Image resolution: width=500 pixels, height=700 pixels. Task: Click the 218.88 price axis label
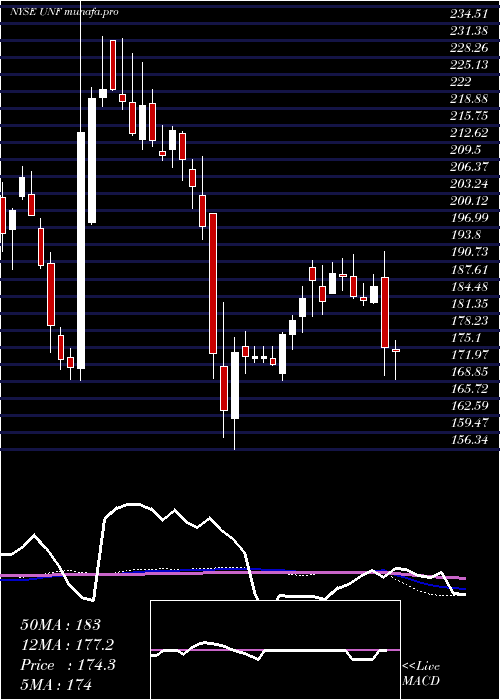468,99
